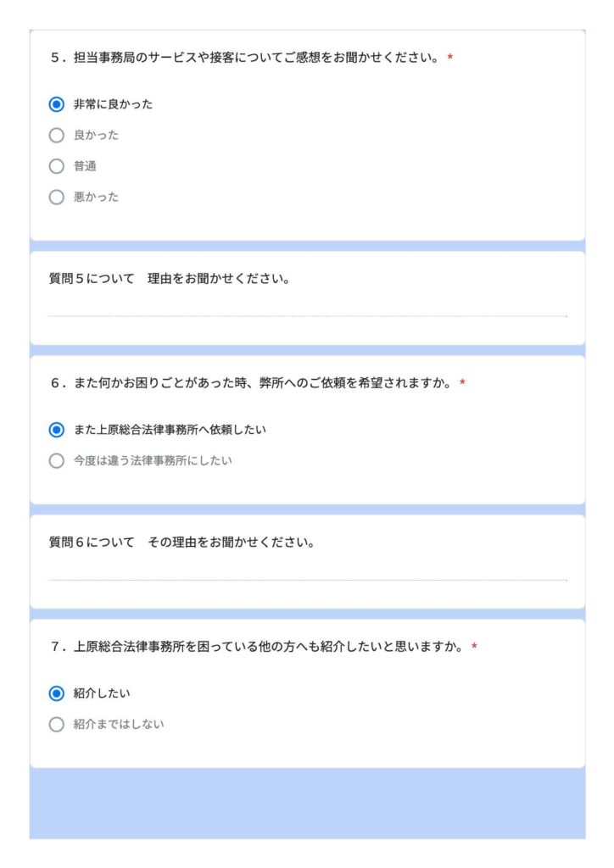Viewport: 614px width, 868px height.
Task: Choose the 紹介したい radio option
Action: [57, 693]
